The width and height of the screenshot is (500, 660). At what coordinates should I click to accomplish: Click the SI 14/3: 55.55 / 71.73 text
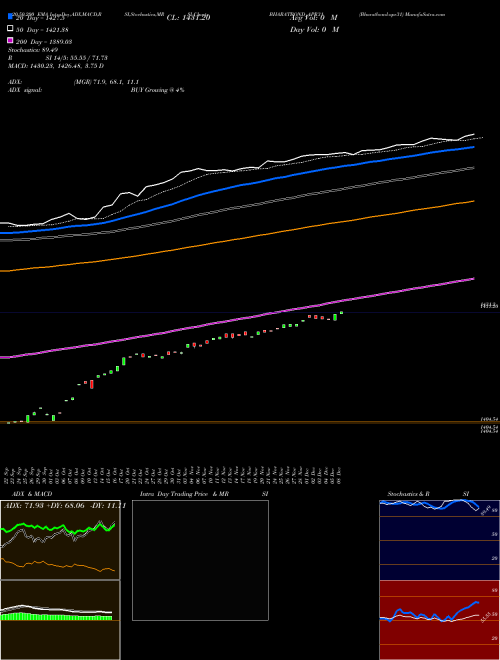[77, 58]
